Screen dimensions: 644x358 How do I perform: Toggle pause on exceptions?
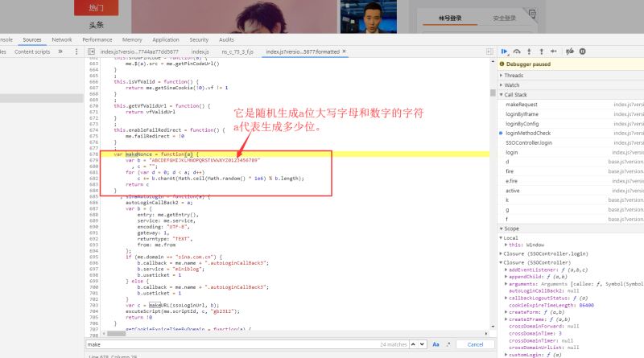click(582, 51)
